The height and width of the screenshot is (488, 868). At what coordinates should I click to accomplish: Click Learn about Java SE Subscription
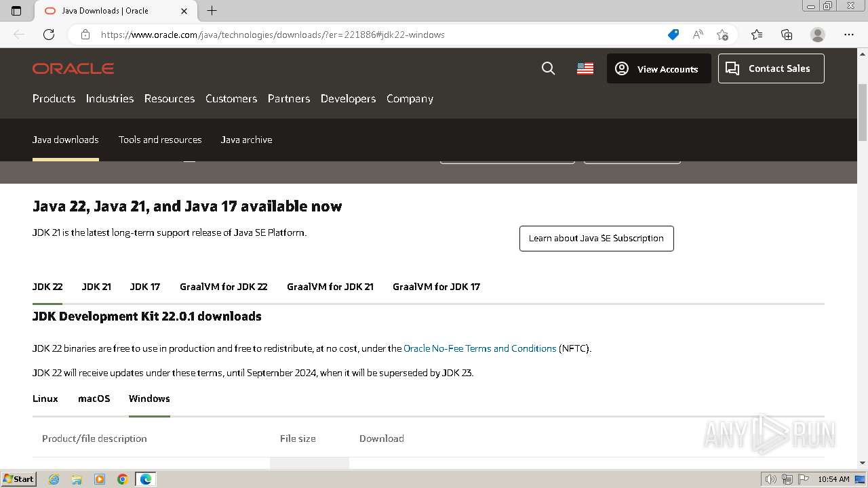pyautogui.click(x=596, y=239)
